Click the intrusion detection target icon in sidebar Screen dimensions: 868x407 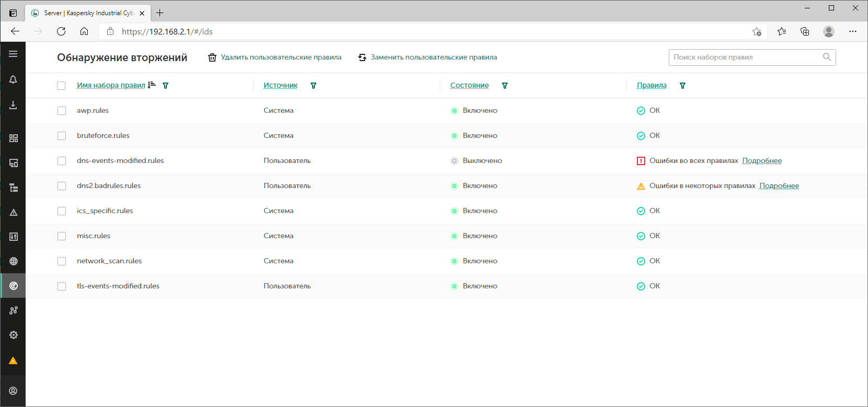click(x=14, y=286)
